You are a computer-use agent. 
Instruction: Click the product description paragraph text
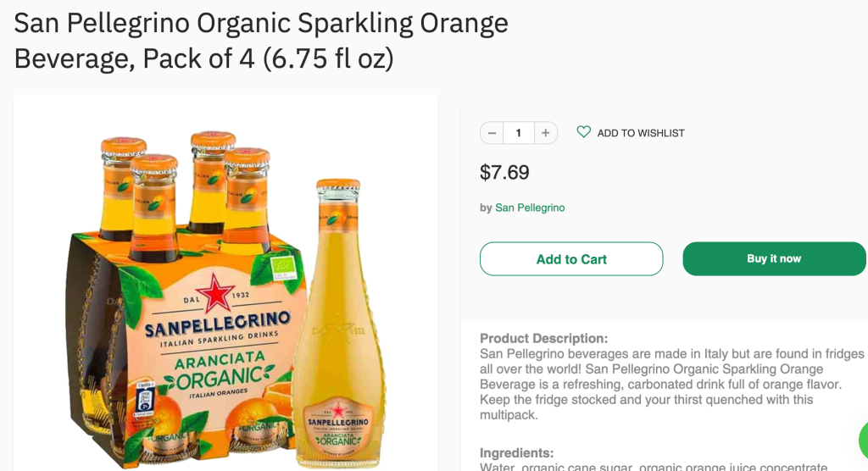pyautogui.click(x=671, y=384)
